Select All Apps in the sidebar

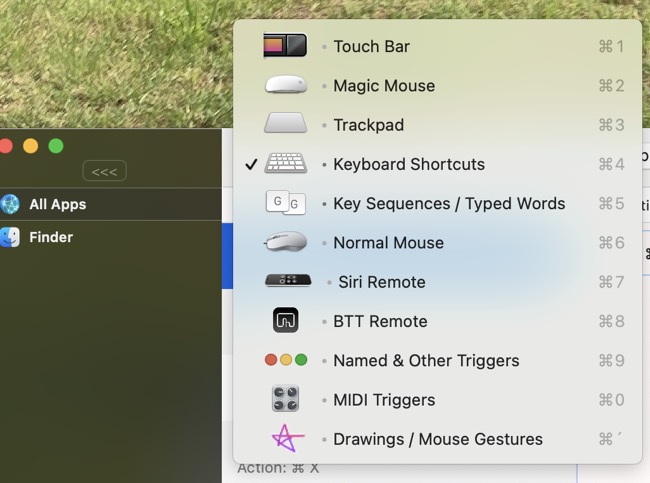click(x=110, y=204)
